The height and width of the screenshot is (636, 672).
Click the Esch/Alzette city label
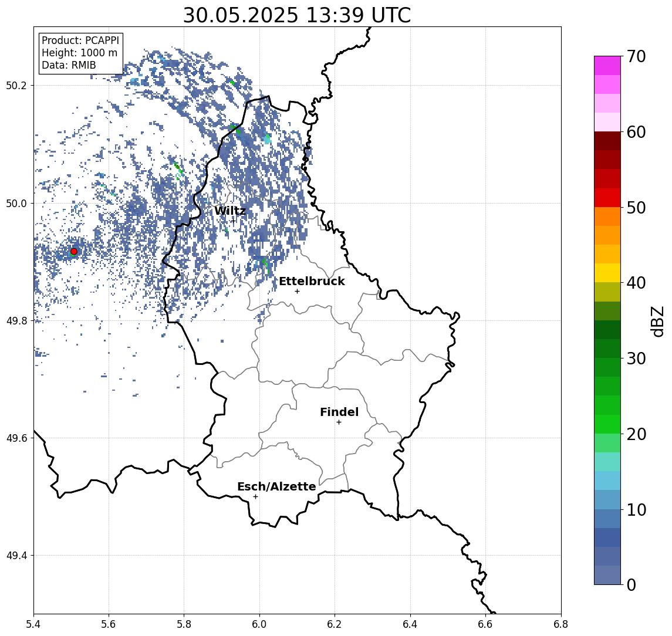[276, 487]
